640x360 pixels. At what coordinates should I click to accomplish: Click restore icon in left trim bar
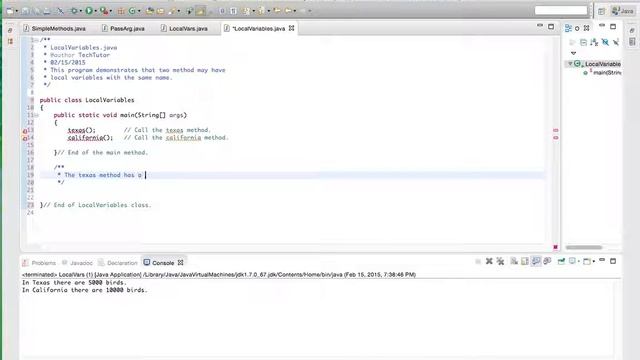coord(10,30)
